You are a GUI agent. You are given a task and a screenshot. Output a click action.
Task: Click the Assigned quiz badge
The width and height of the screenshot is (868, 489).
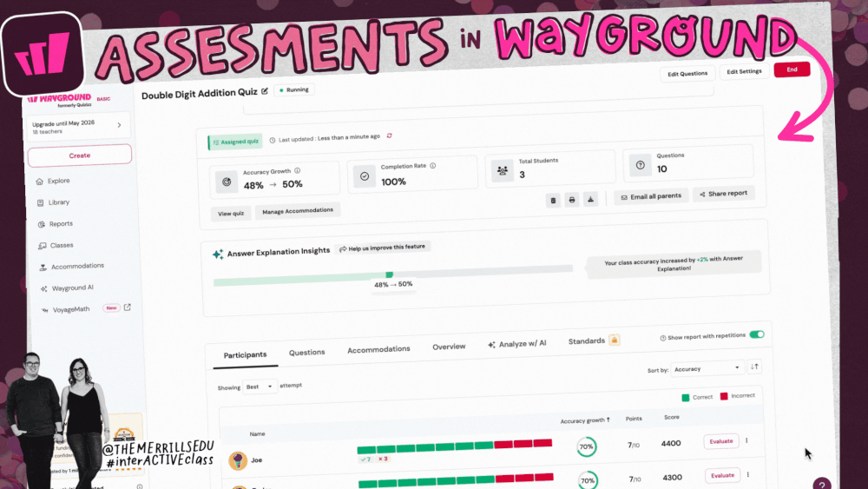[x=236, y=142]
